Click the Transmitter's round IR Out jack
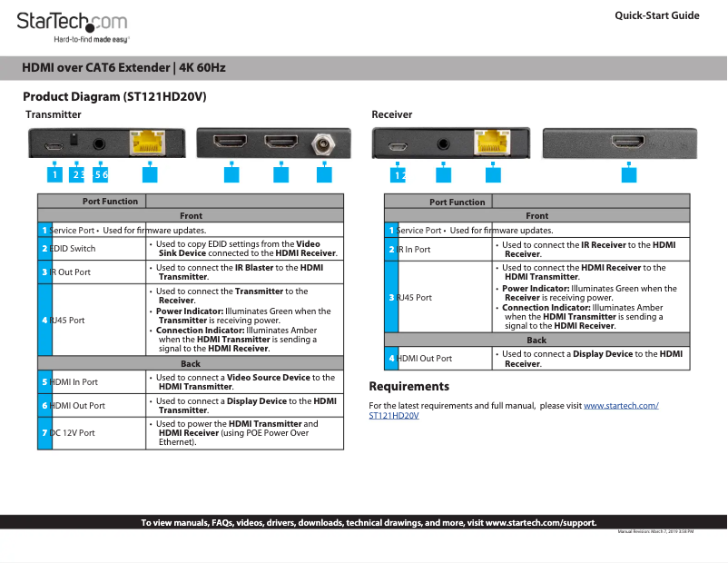728x563 pixels. click(x=99, y=144)
